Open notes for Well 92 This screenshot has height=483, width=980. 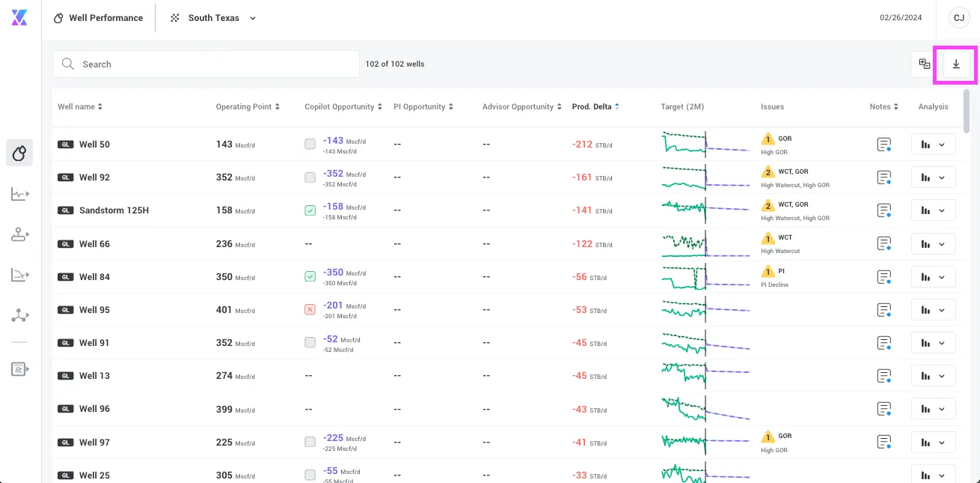point(884,177)
